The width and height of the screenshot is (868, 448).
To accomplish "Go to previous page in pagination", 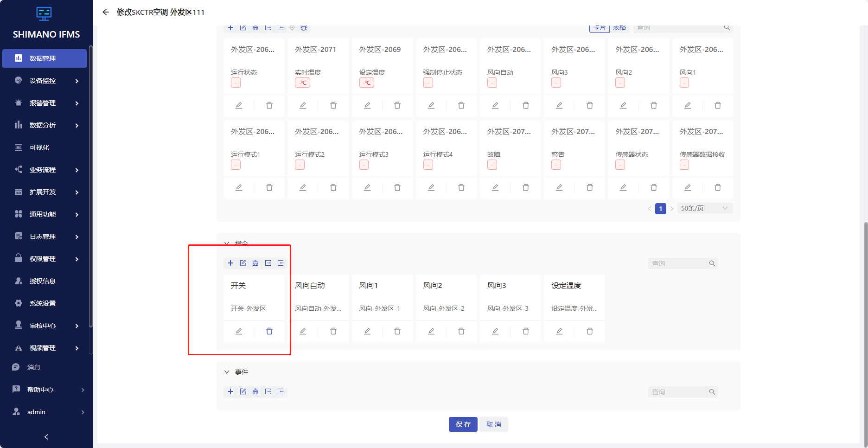I will tap(650, 209).
